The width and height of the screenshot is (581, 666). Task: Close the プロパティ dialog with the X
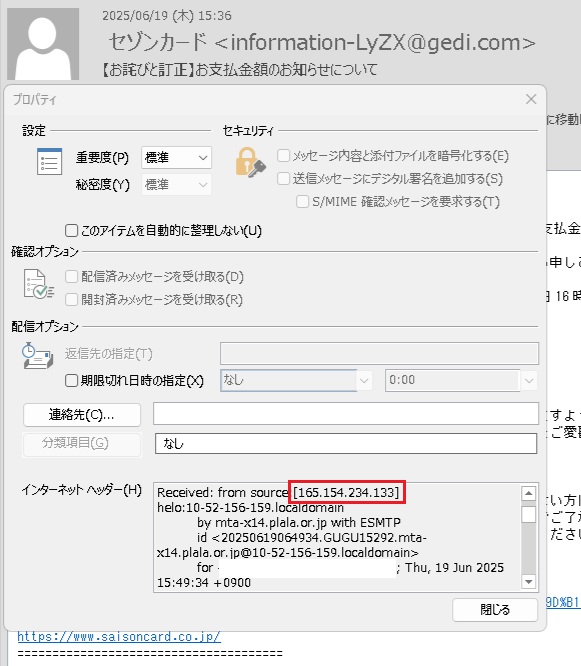[x=531, y=99]
